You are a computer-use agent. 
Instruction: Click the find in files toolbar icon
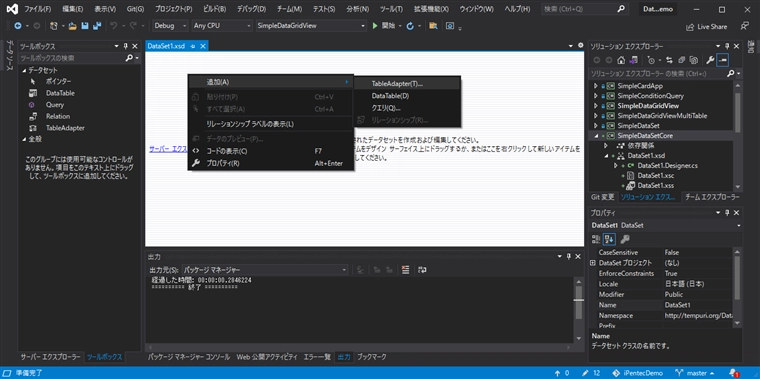point(433,26)
